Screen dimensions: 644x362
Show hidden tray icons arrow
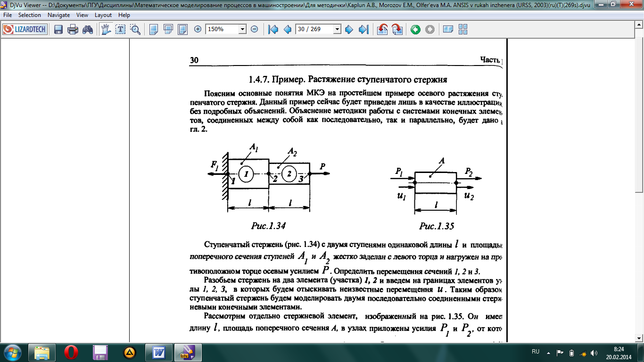pyautogui.click(x=548, y=352)
